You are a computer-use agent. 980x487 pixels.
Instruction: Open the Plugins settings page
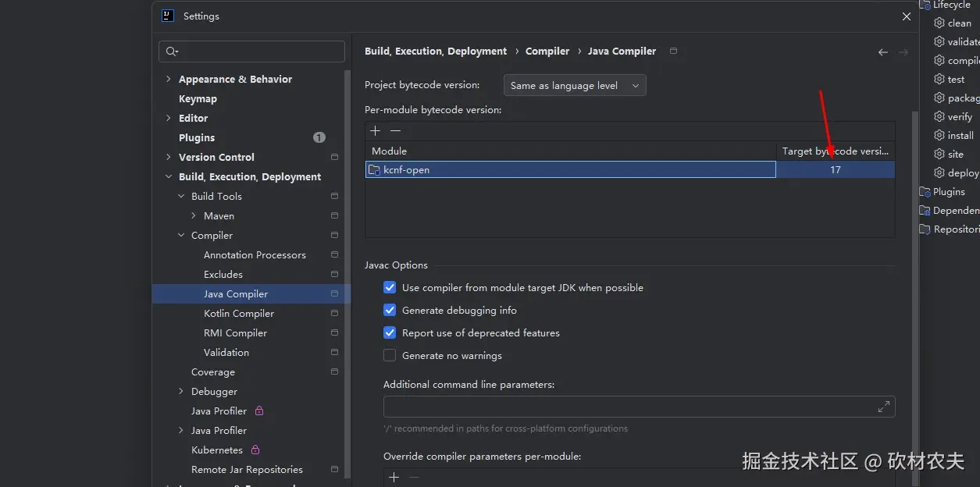(x=197, y=138)
